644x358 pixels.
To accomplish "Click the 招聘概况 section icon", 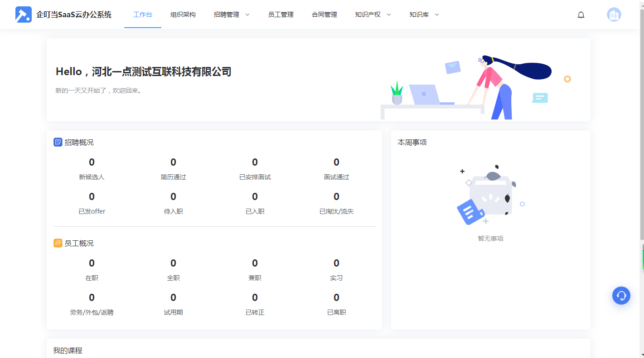I will coord(58,142).
